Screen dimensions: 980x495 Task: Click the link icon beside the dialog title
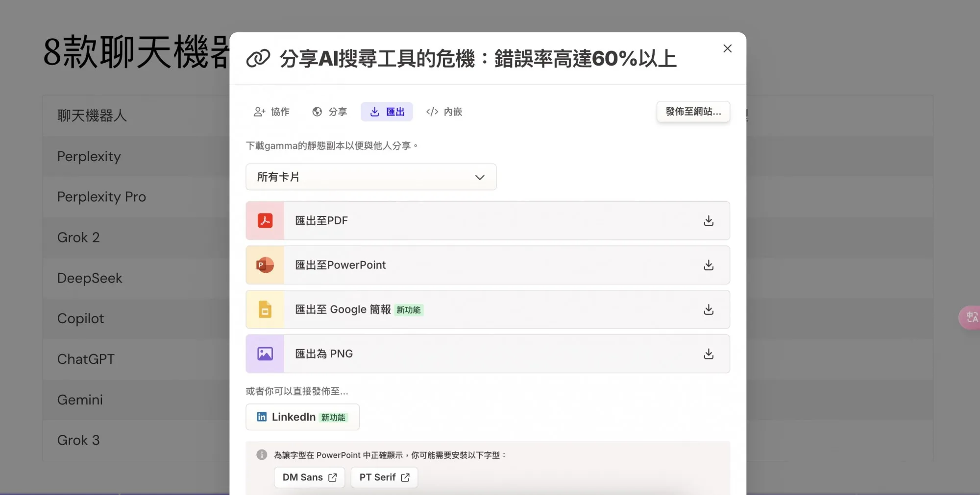tap(258, 58)
